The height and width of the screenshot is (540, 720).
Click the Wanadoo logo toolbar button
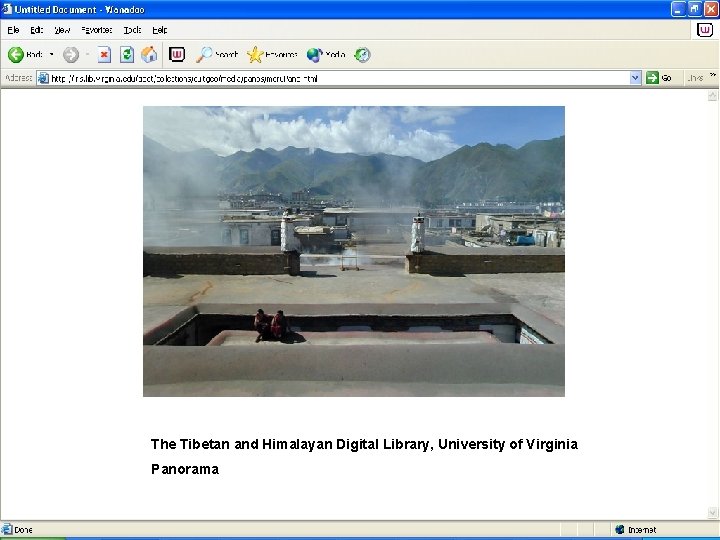click(177, 55)
